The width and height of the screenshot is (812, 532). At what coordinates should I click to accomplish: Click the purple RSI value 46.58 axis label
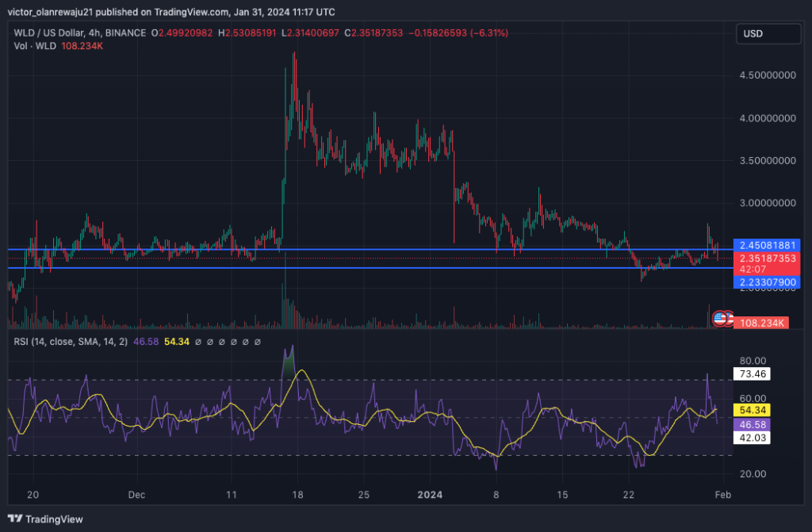click(x=751, y=425)
